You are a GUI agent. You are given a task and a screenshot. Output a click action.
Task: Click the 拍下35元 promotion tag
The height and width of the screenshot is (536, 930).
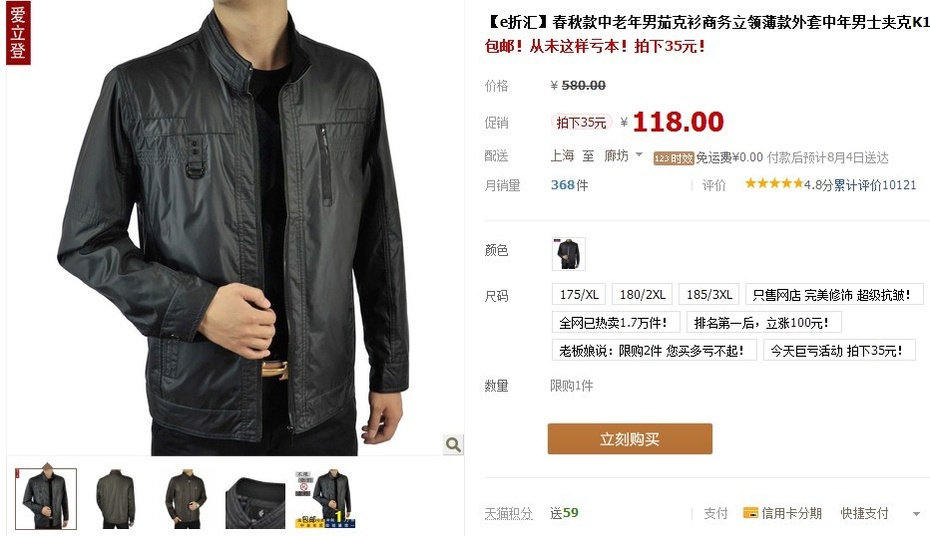[x=581, y=122]
